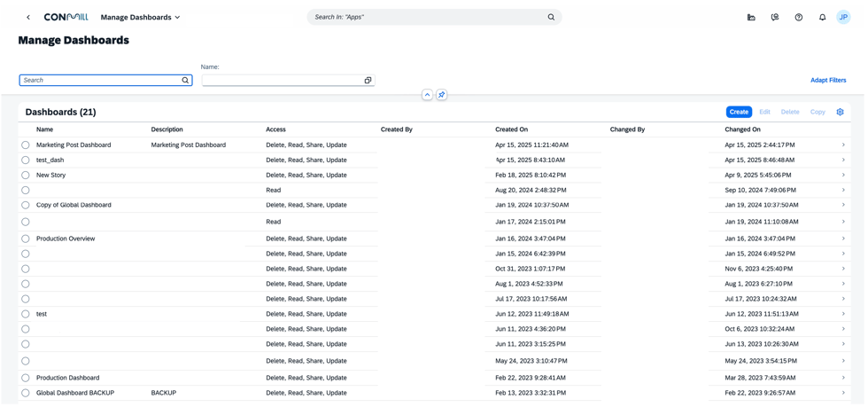Focus the dashboards Search input

click(x=105, y=81)
